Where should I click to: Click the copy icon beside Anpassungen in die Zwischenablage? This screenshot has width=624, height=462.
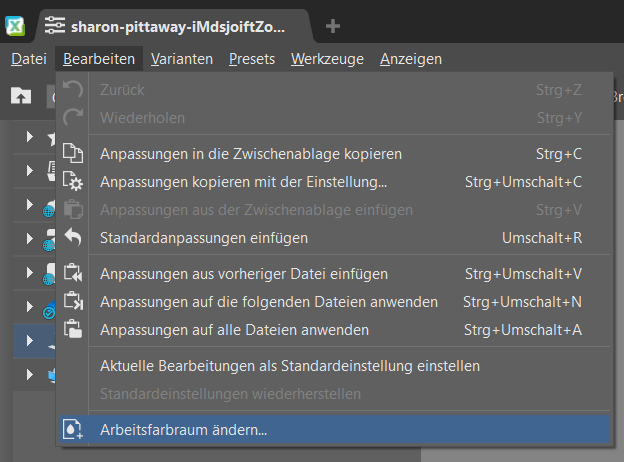click(x=73, y=153)
